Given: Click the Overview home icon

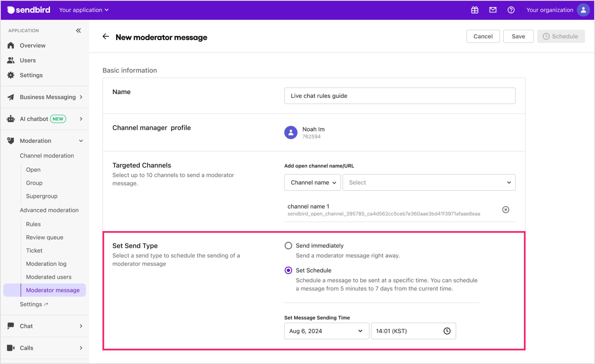Looking at the screenshot, I should [x=11, y=45].
